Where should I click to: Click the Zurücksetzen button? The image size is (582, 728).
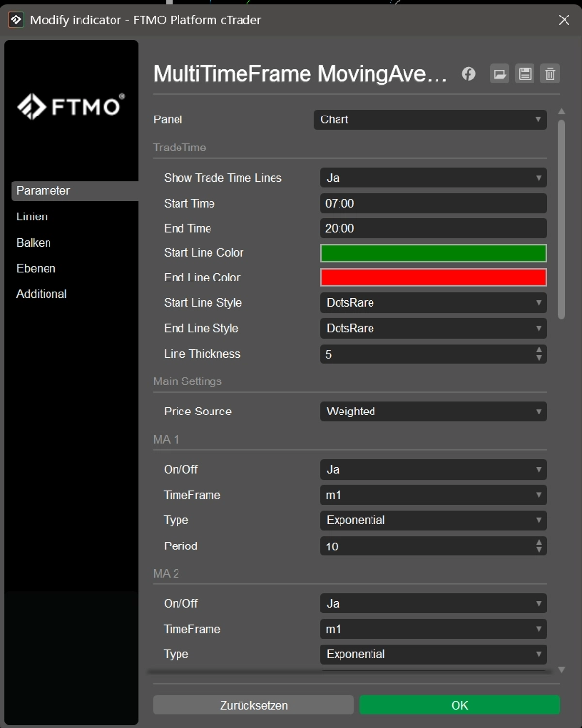pos(253,705)
